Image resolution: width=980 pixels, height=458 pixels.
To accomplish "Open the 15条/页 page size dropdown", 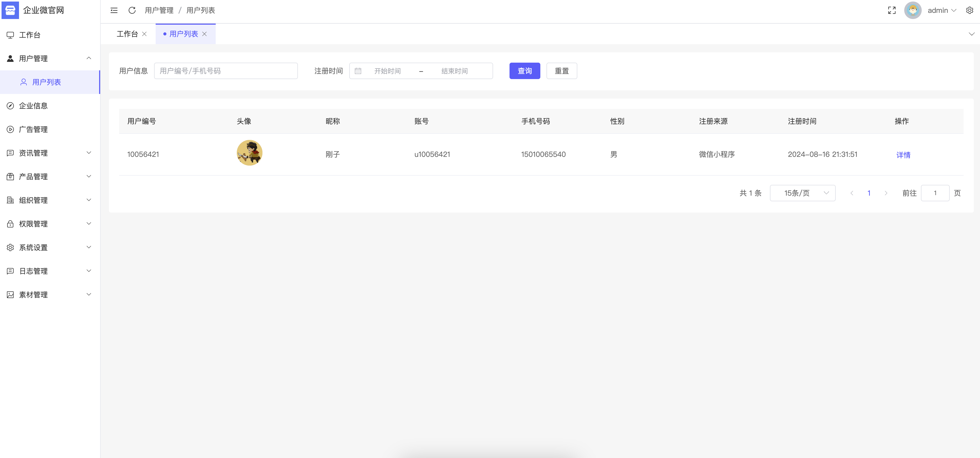I will (802, 193).
